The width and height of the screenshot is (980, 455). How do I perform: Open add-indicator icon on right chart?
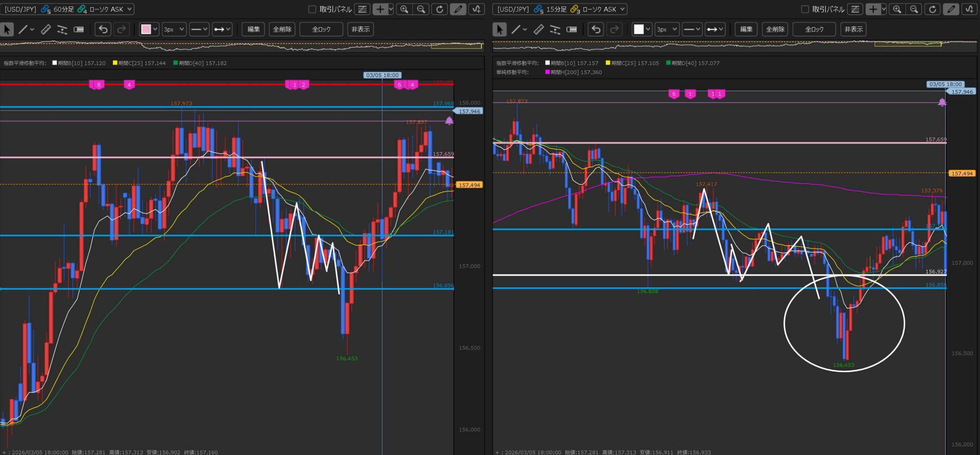969,9
